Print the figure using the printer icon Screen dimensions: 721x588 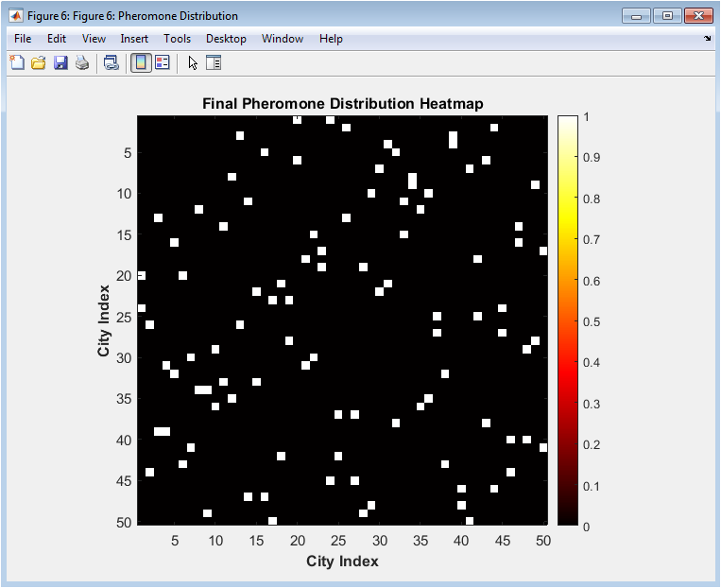pos(82,63)
